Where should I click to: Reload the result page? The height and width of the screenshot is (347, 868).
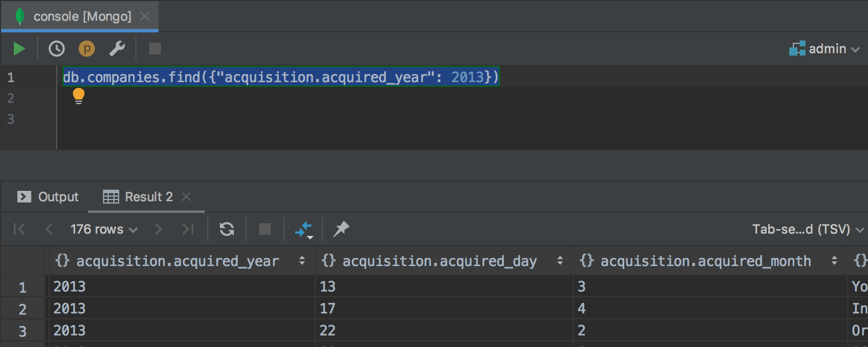click(227, 230)
